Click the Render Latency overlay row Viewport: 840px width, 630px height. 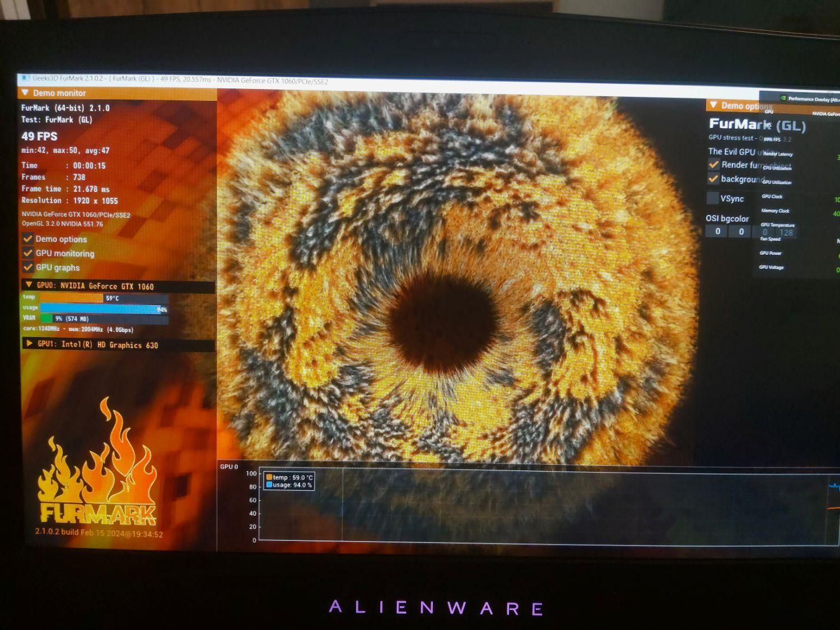(x=778, y=154)
